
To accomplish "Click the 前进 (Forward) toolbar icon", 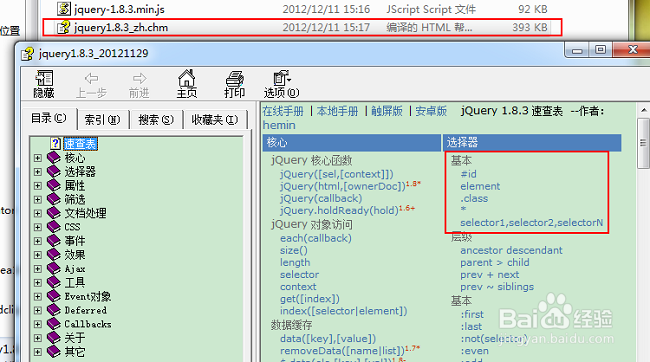I will coord(139,85).
